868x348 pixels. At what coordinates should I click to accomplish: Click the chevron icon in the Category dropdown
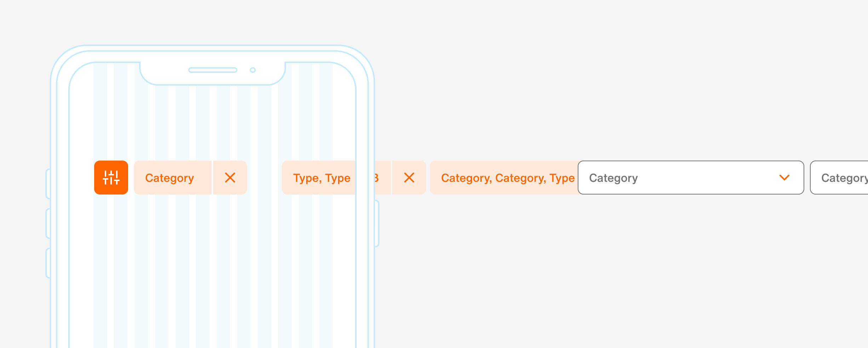(784, 178)
